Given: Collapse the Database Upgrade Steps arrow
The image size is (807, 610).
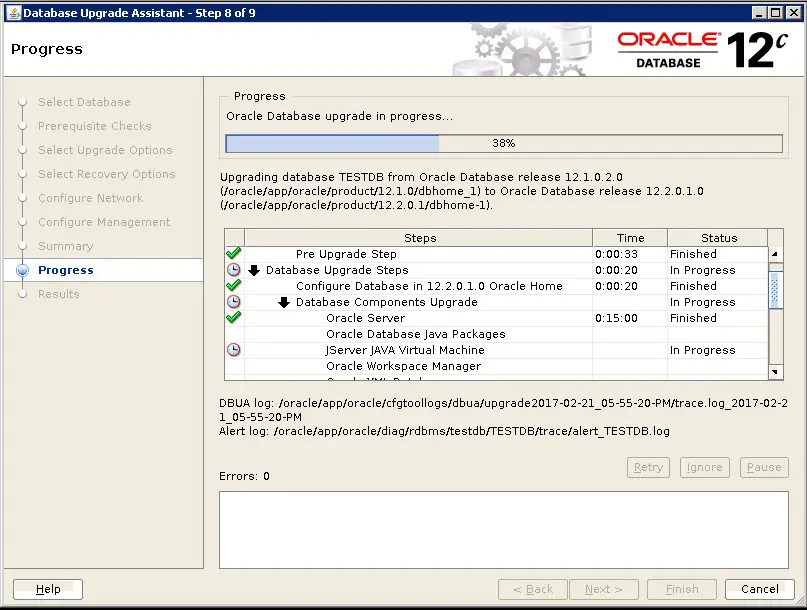Looking at the screenshot, I should click(x=254, y=270).
